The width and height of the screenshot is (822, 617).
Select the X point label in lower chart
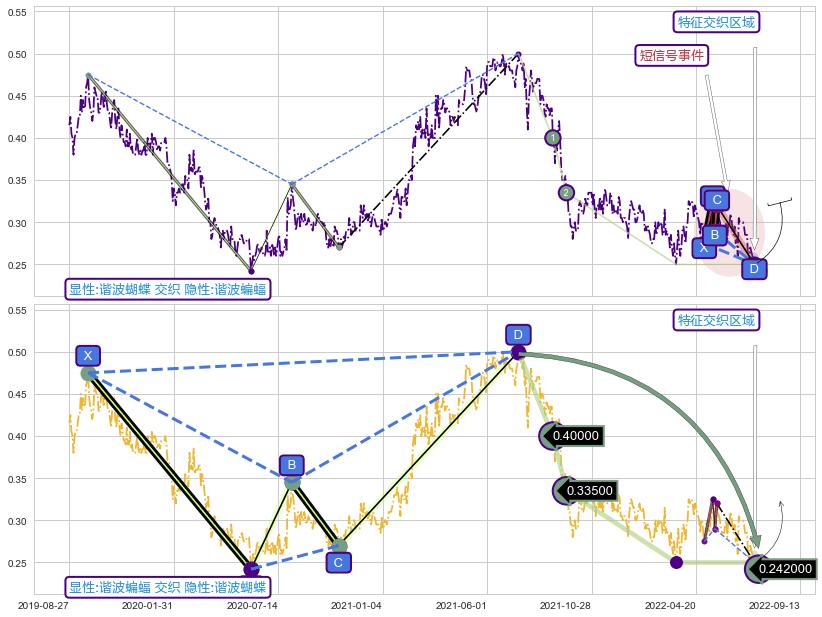click(x=88, y=356)
